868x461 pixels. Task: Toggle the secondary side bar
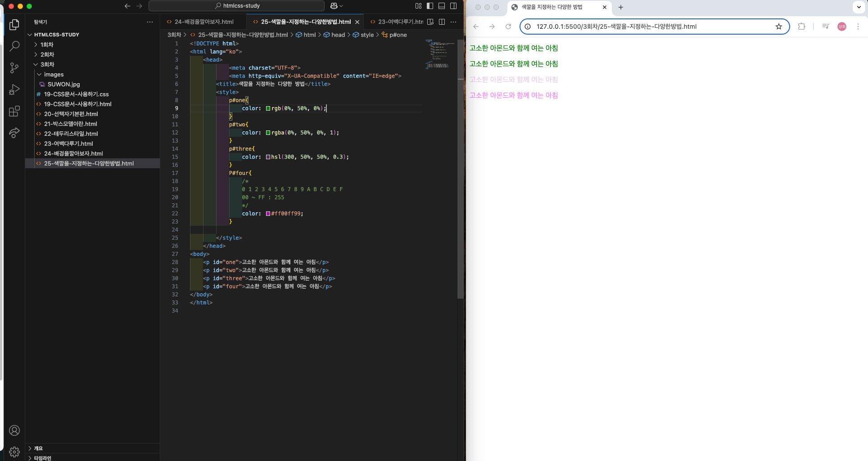pos(453,6)
